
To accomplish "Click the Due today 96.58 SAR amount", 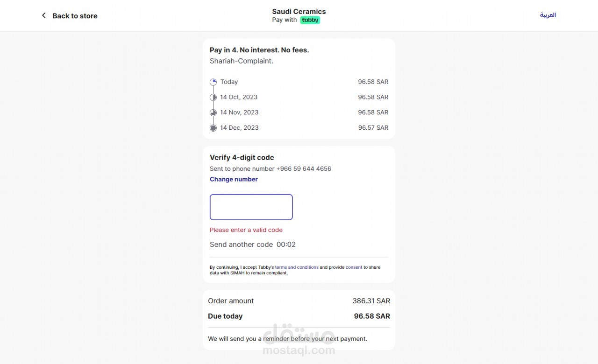I will pos(372,316).
